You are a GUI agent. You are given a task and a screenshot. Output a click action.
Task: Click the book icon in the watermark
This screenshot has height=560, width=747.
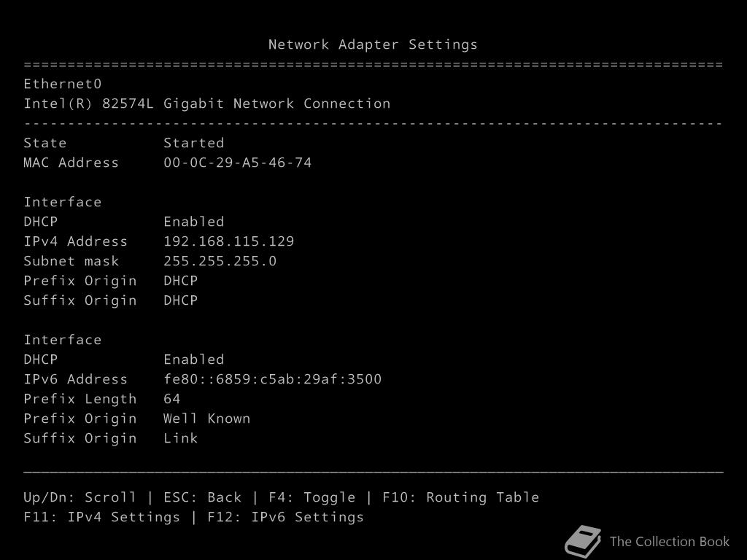coord(583,542)
